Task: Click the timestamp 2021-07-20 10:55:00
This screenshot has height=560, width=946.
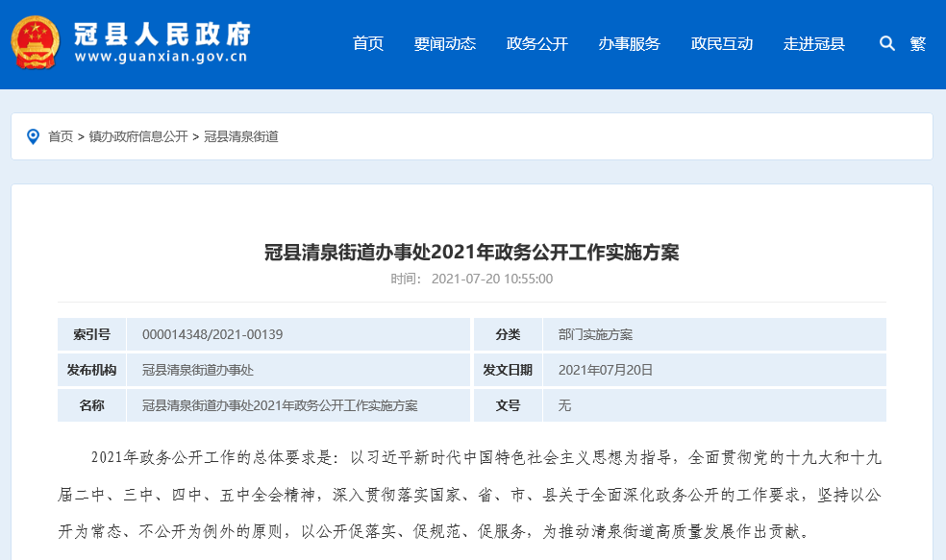Action: 491,279
